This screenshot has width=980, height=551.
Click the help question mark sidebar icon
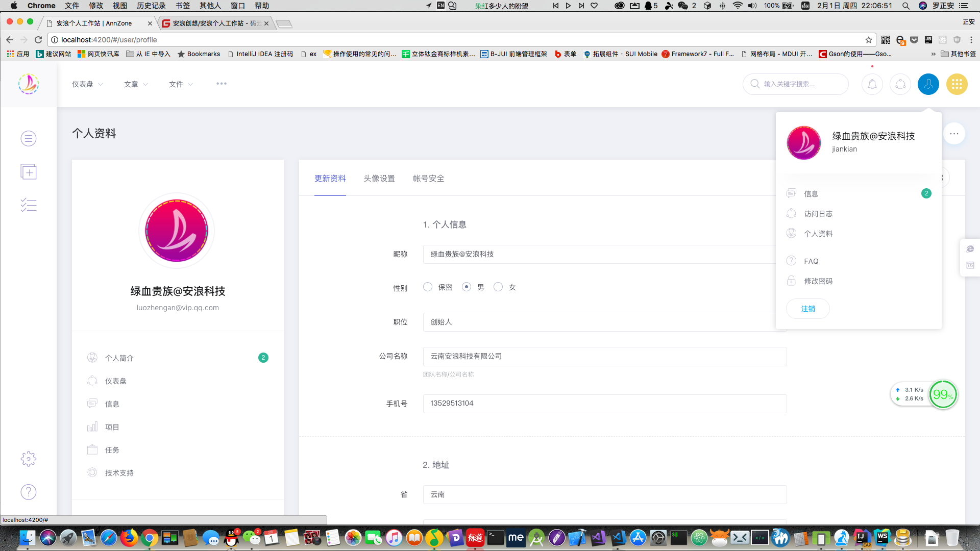(29, 492)
